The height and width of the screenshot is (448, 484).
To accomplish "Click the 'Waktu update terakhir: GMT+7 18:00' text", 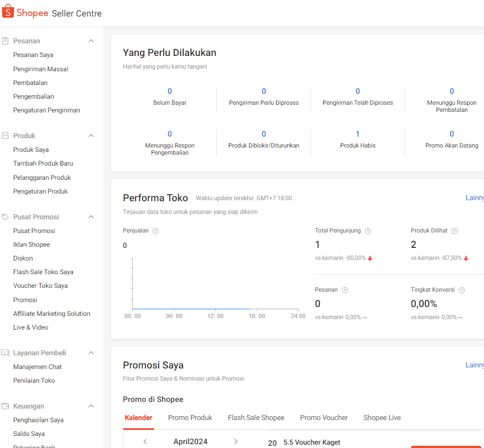I will tap(244, 198).
